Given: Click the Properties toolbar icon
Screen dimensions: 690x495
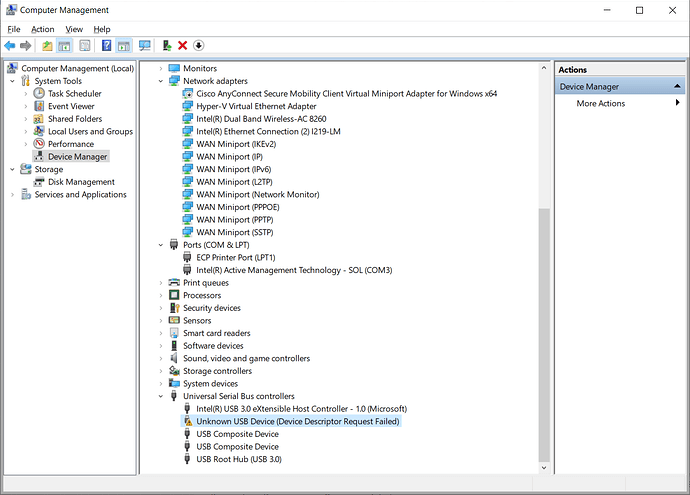Looking at the screenshot, I should [84, 45].
